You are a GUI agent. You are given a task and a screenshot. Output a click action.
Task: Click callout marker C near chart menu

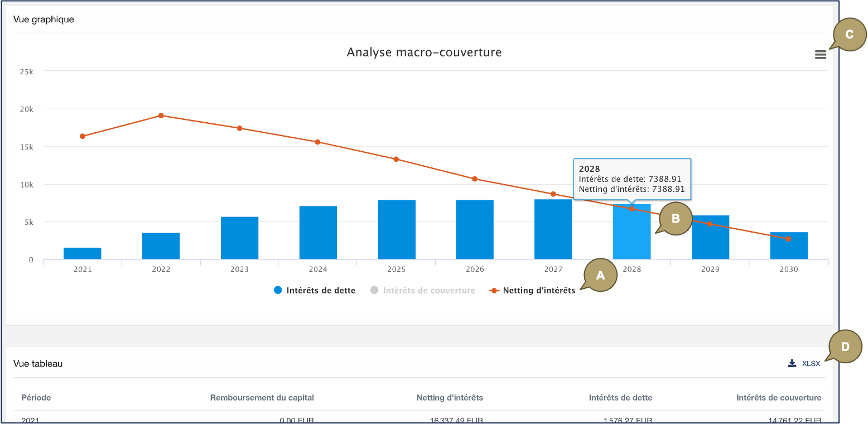point(849,35)
